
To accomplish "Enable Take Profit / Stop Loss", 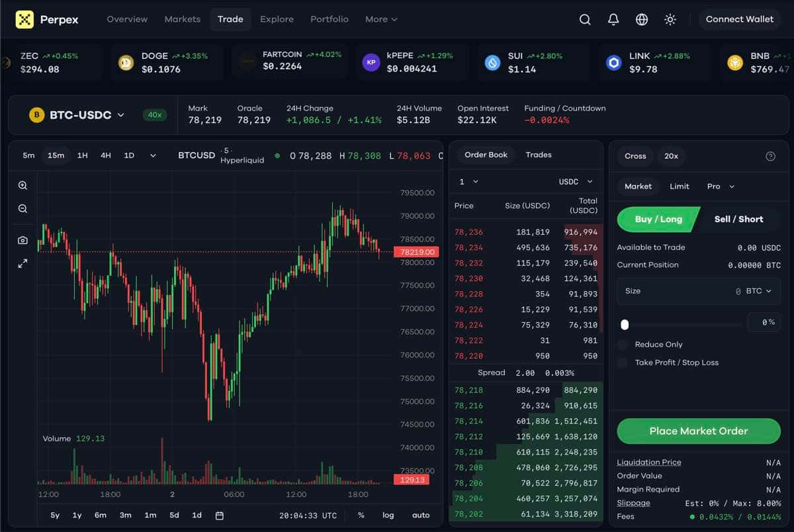I will 623,362.
